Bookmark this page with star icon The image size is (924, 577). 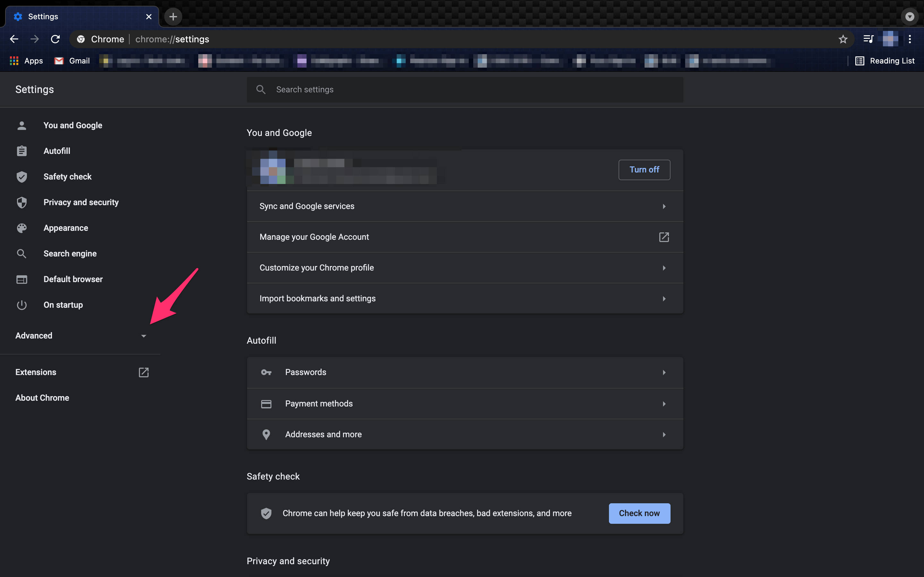click(843, 39)
